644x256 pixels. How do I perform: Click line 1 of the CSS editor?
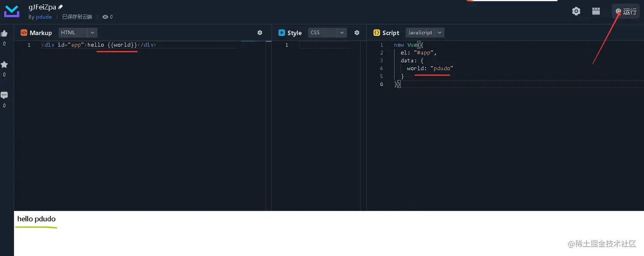click(325, 45)
